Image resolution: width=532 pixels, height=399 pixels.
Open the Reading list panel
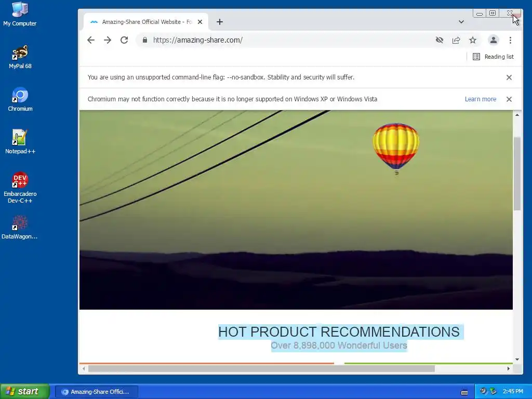(494, 57)
